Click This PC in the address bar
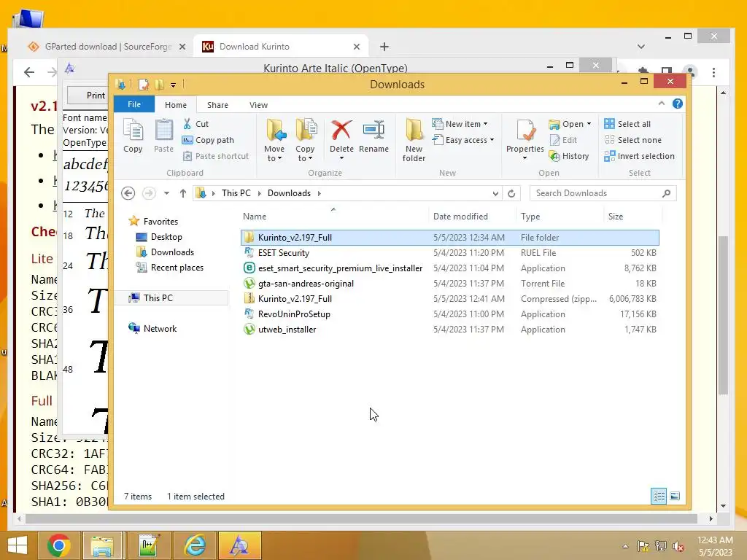Screen dimensions: 747x560 [236, 192]
